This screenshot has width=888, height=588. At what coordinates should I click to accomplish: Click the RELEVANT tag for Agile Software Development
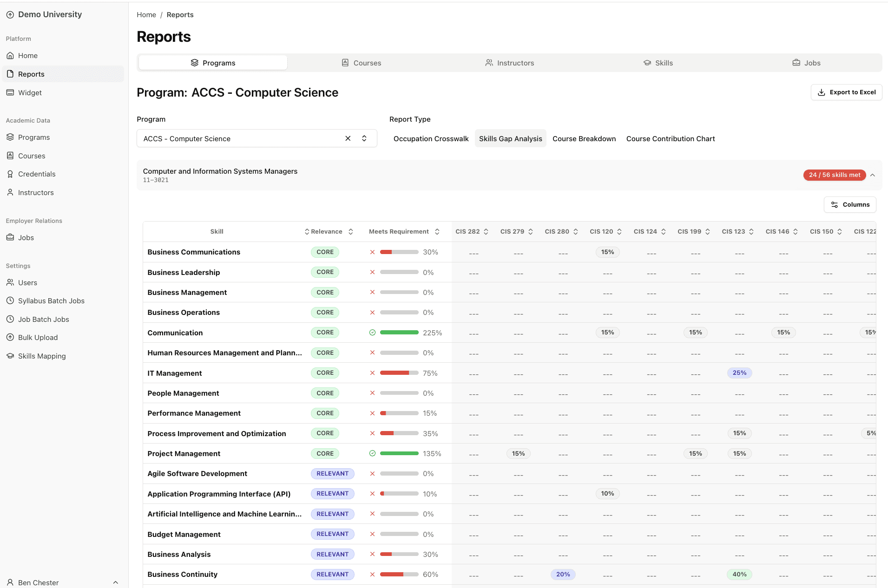[x=332, y=474]
